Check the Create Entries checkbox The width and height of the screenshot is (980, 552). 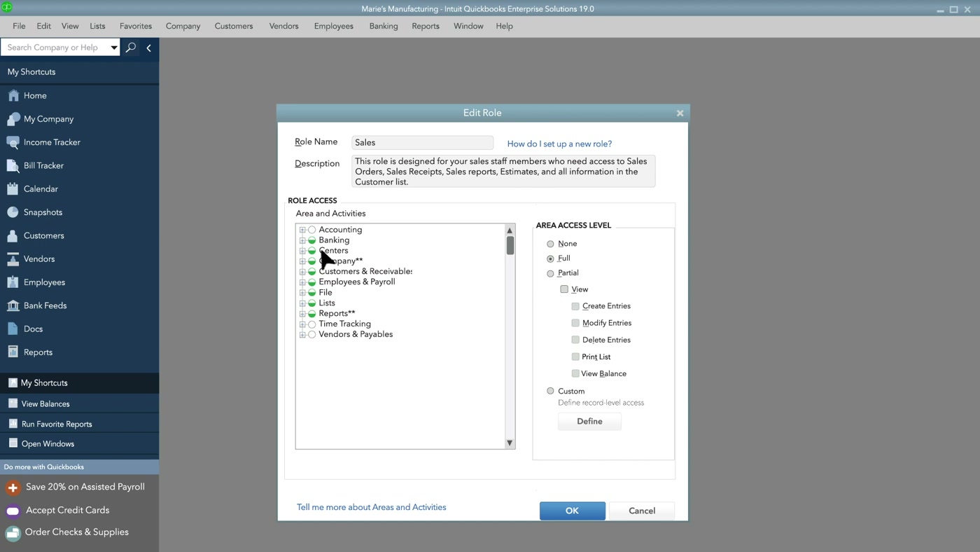[575, 306]
